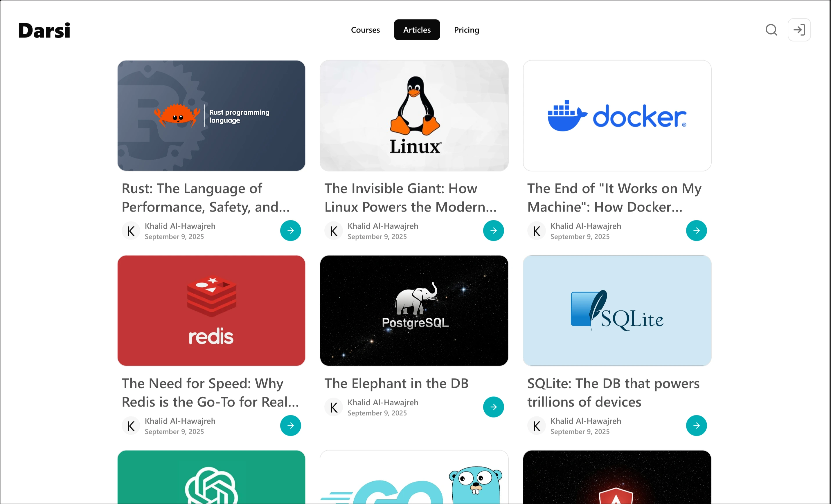Click the arrow button under Linux article
The image size is (831, 504).
(x=493, y=231)
